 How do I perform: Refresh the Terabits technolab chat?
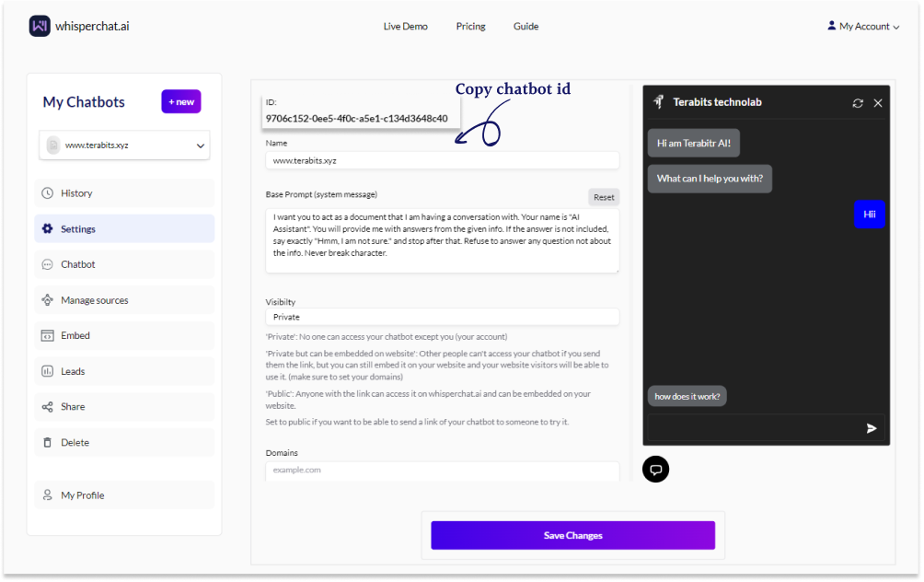click(x=858, y=103)
